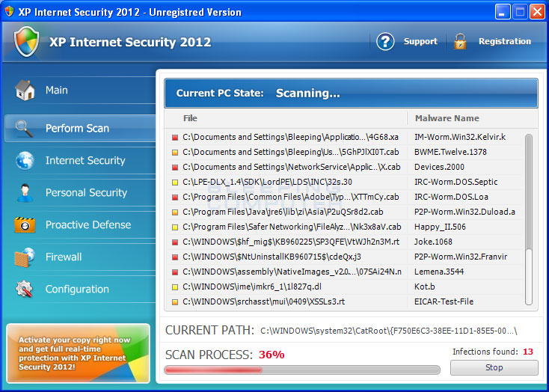Select Perform Scan in sidebar
549x392 pixels.
click(x=80, y=128)
